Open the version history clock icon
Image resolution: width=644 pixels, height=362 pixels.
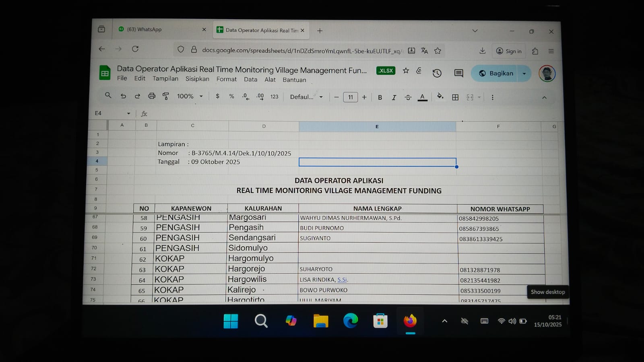[437, 73]
